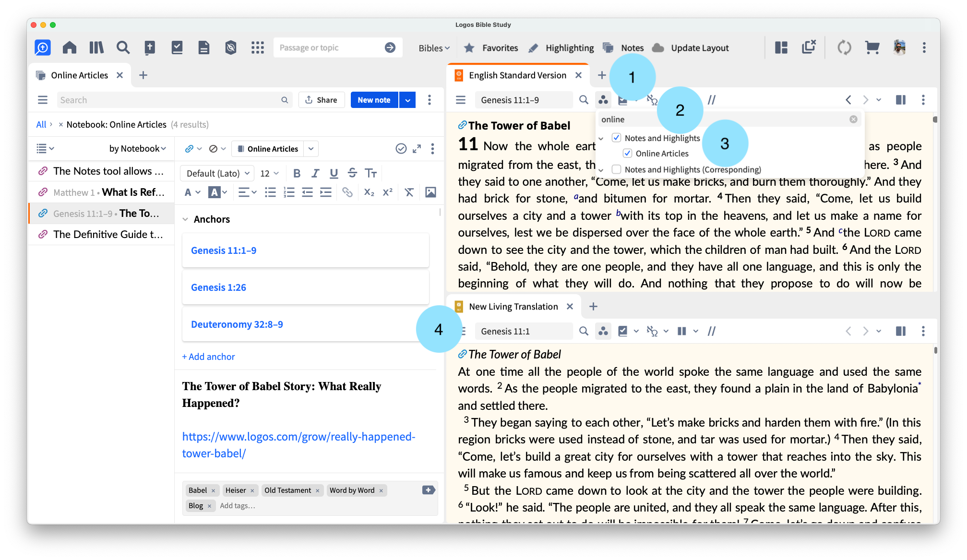Click the clear formatting icon

[x=409, y=192]
